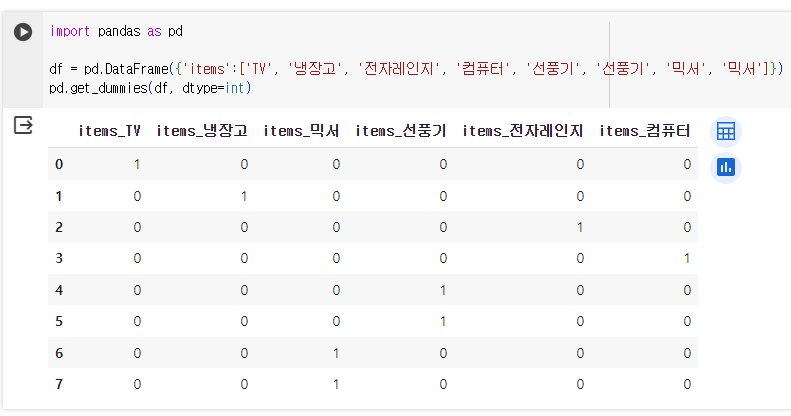Select the items_믹서 column header
This screenshot has width=791, height=416.
pos(301,131)
